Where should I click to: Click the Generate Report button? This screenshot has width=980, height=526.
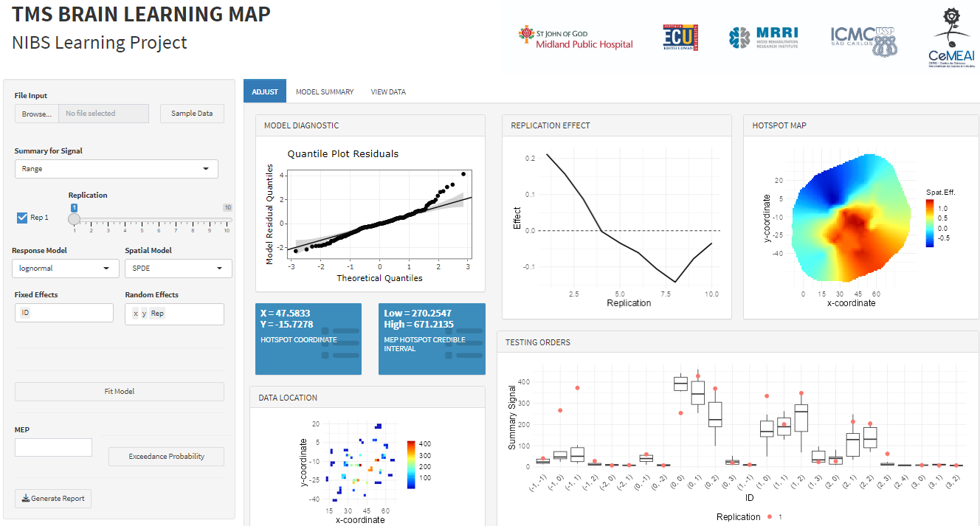53,499
